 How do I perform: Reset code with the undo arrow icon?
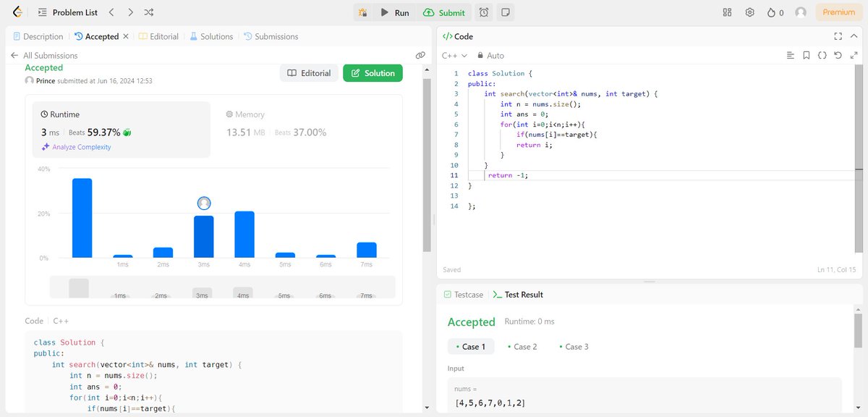(838, 55)
